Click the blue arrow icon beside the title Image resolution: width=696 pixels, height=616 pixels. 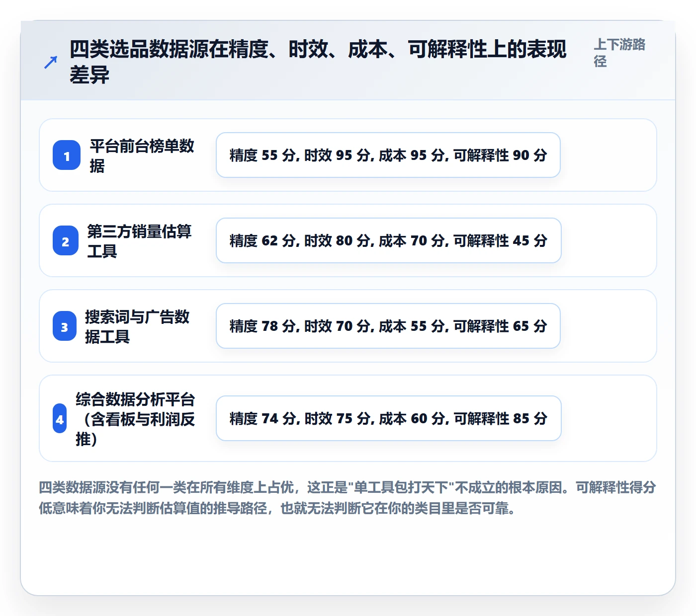[x=51, y=63]
